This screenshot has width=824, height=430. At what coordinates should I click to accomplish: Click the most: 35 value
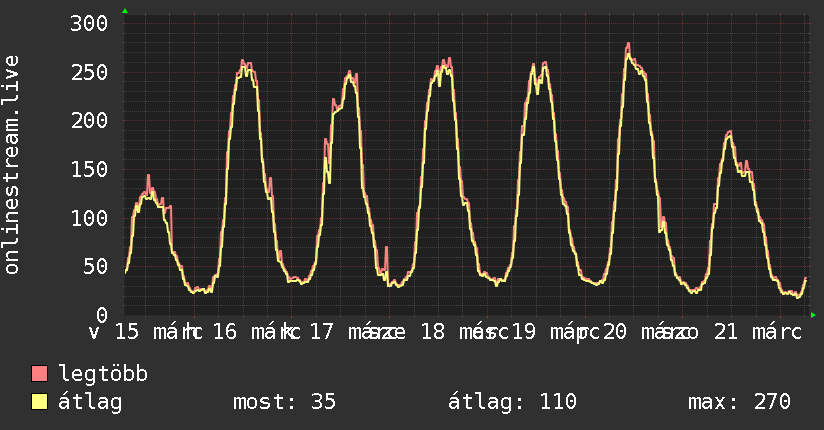coord(284,402)
